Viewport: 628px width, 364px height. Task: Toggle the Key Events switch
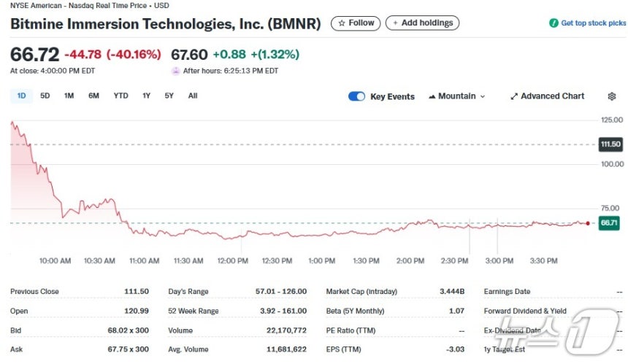pos(356,96)
